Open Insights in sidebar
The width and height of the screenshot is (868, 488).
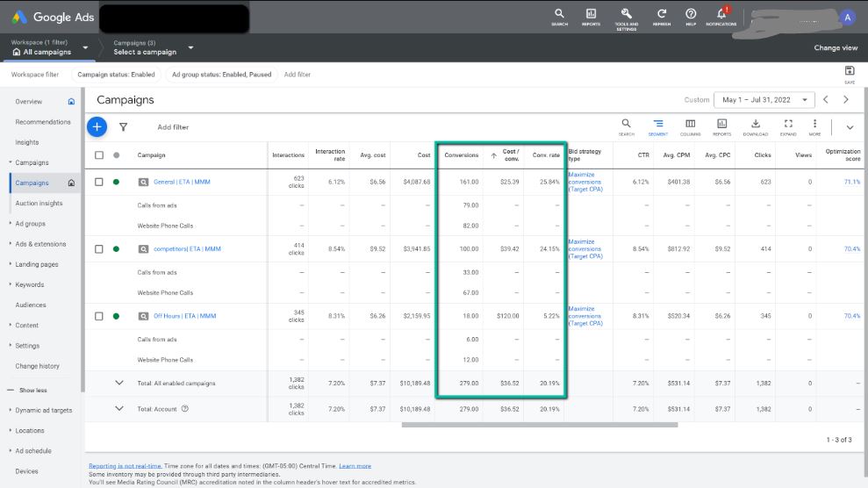pos(27,142)
